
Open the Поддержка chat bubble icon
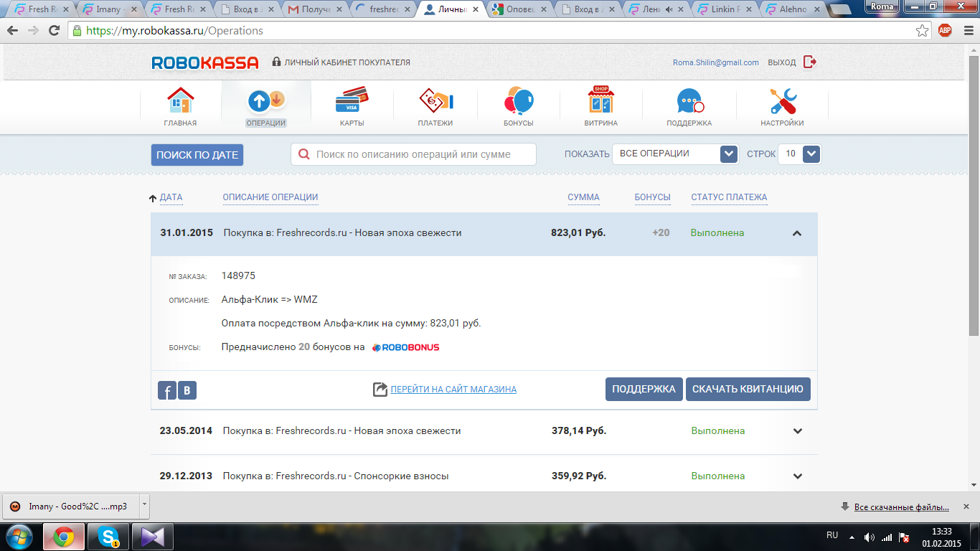pos(689,101)
